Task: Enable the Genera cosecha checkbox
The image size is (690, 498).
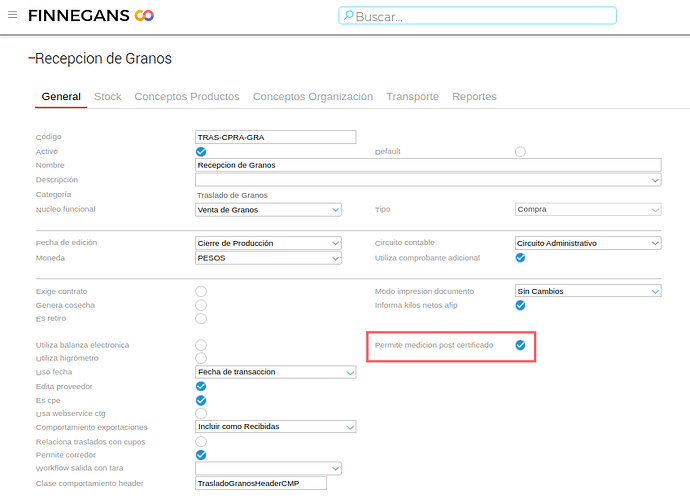Action: [x=201, y=305]
